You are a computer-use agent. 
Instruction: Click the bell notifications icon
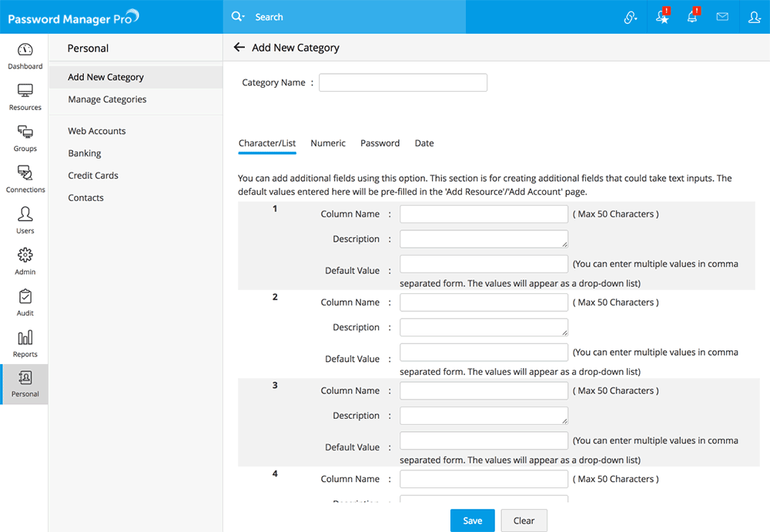[x=692, y=17]
